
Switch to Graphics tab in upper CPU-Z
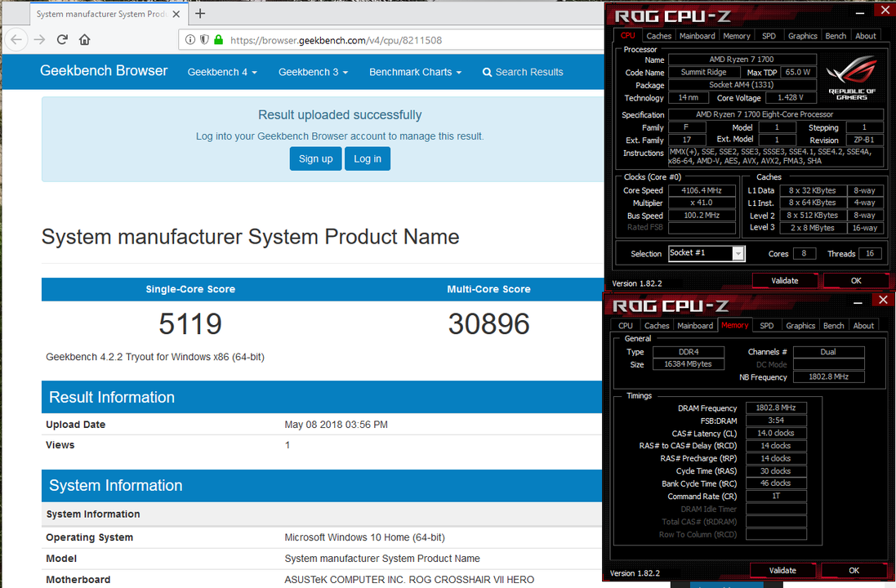(802, 35)
